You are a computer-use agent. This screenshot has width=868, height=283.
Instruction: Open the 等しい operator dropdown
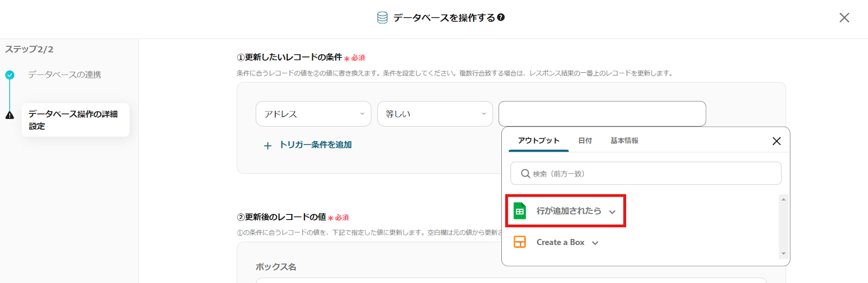pyautogui.click(x=435, y=114)
